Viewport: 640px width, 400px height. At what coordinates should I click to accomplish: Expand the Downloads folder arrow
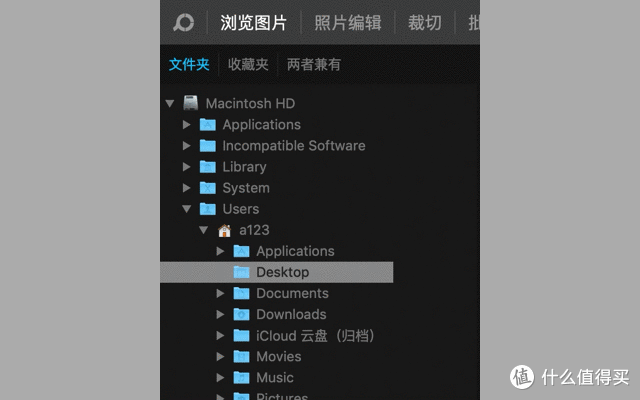click(220, 314)
